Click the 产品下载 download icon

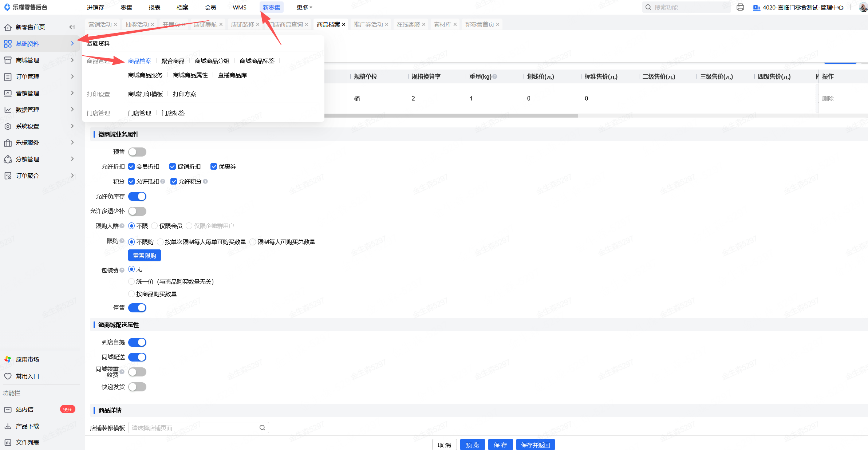8,426
